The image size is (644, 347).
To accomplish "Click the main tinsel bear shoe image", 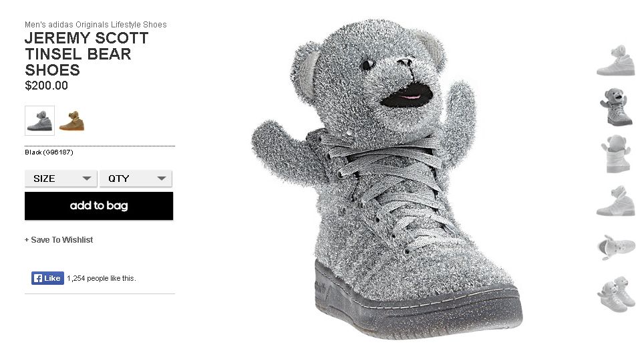I will [x=386, y=179].
